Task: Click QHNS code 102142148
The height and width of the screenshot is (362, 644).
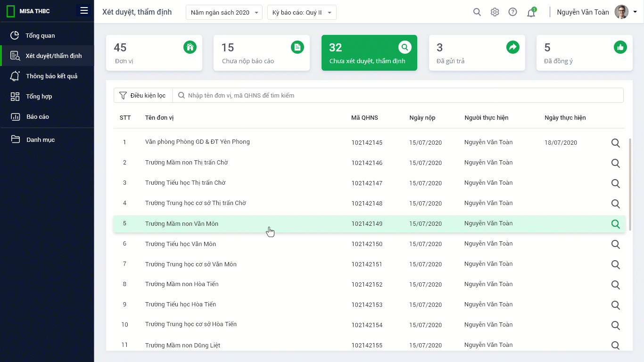Action: coord(367,204)
